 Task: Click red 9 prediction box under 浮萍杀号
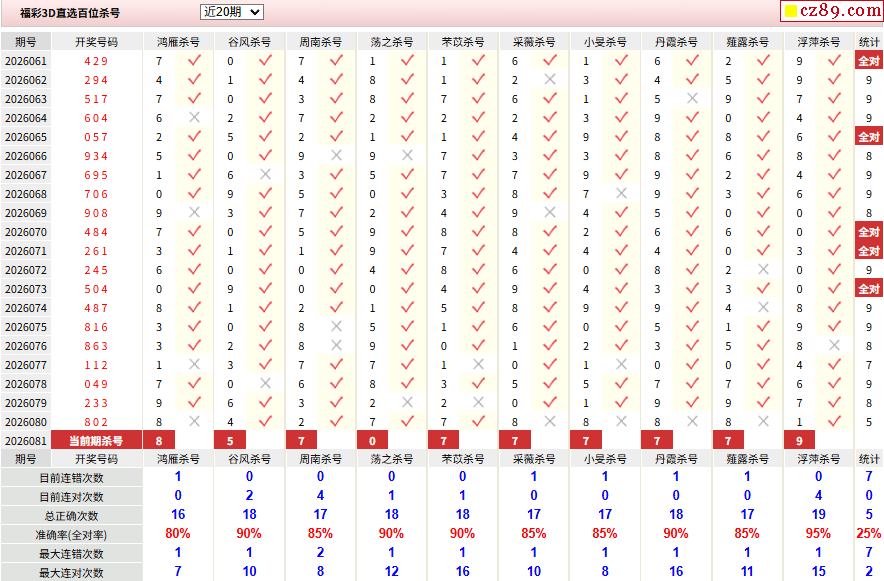(799, 441)
